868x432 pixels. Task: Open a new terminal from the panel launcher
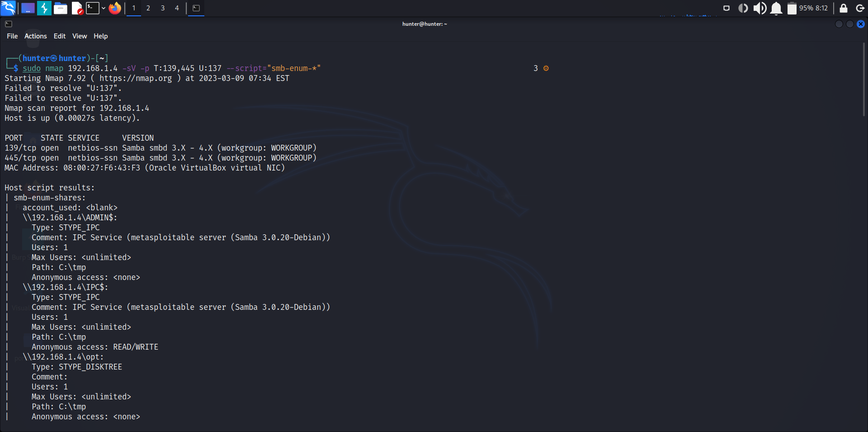click(93, 8)
